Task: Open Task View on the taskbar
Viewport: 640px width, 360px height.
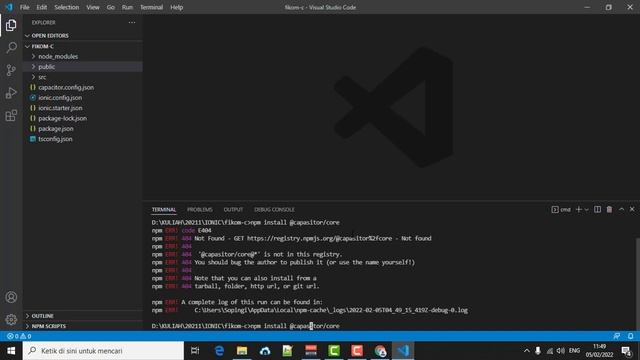Action: tap(195, 351)
